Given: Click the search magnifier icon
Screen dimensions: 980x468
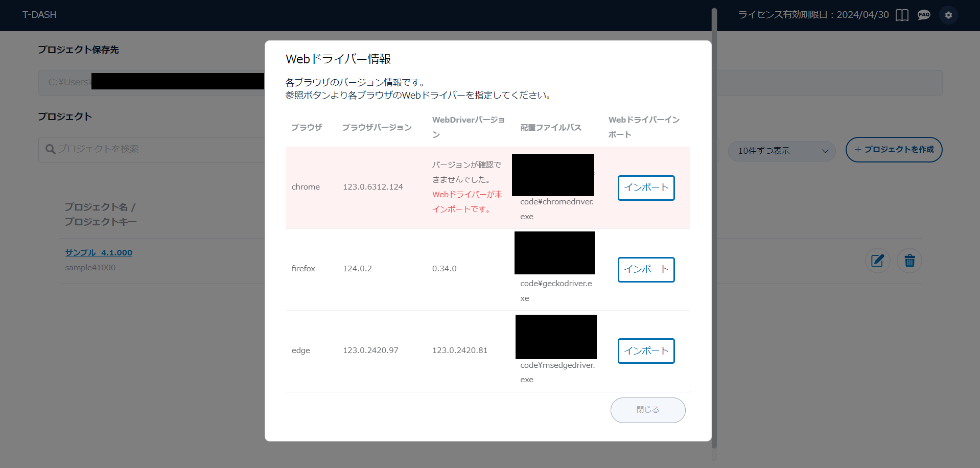Looking at the screenshot, I should pyautogui.click(x=50, y=149).
